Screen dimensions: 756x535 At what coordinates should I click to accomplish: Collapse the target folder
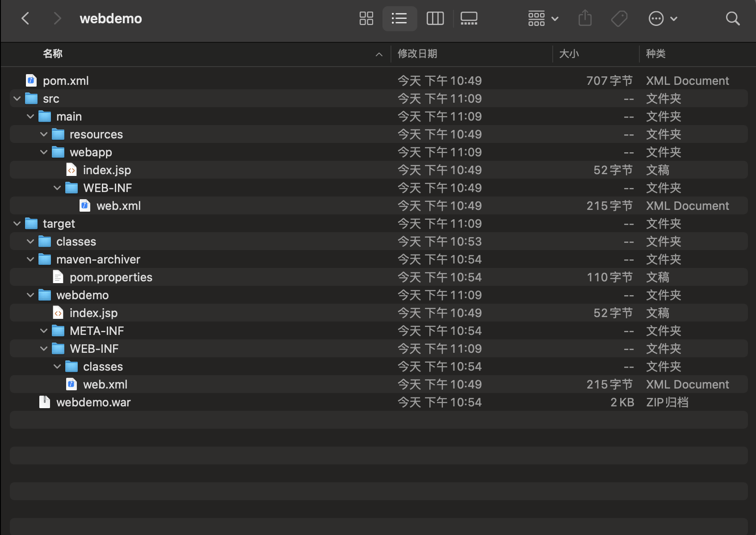pos(17,224)
